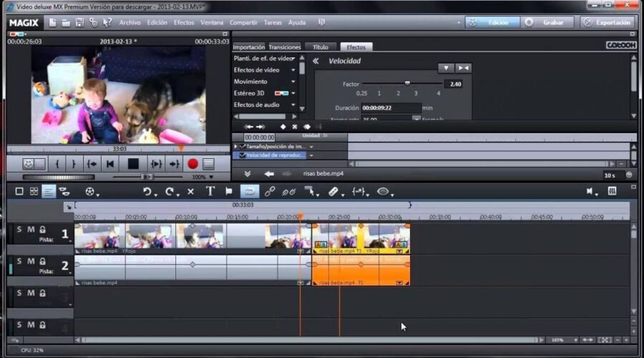Click the preview monitor jog slider
644x358 pixels.
pos(148,177)
